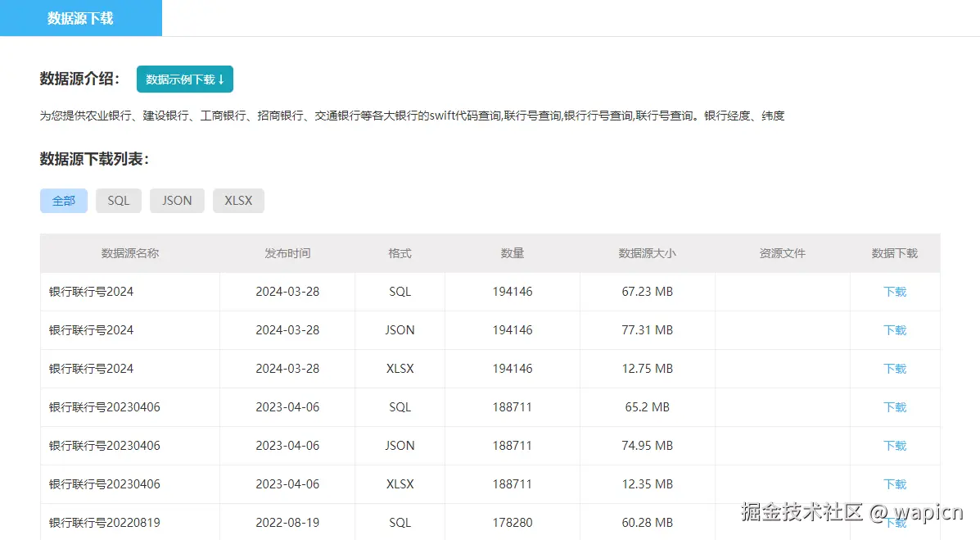Click the 格式 column header
The width and height of the screenshot is (980, 540).
pyautogui.click(x=399, y=253)
